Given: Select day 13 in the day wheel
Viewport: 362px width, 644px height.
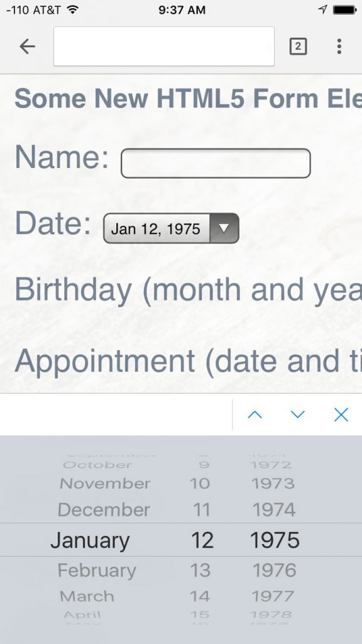Looking at the screenshot, I should click(x=201, y=570).
